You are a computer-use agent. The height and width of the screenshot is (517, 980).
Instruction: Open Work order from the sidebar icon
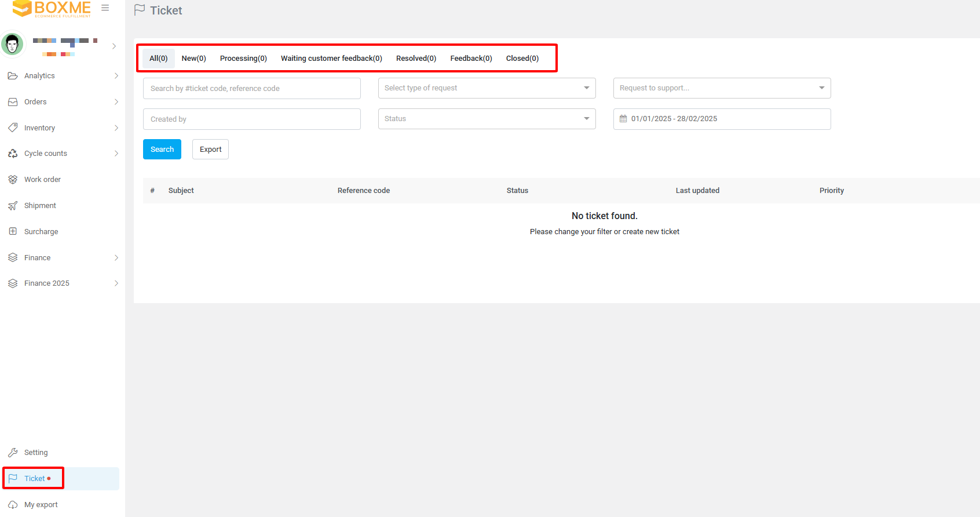13,180
